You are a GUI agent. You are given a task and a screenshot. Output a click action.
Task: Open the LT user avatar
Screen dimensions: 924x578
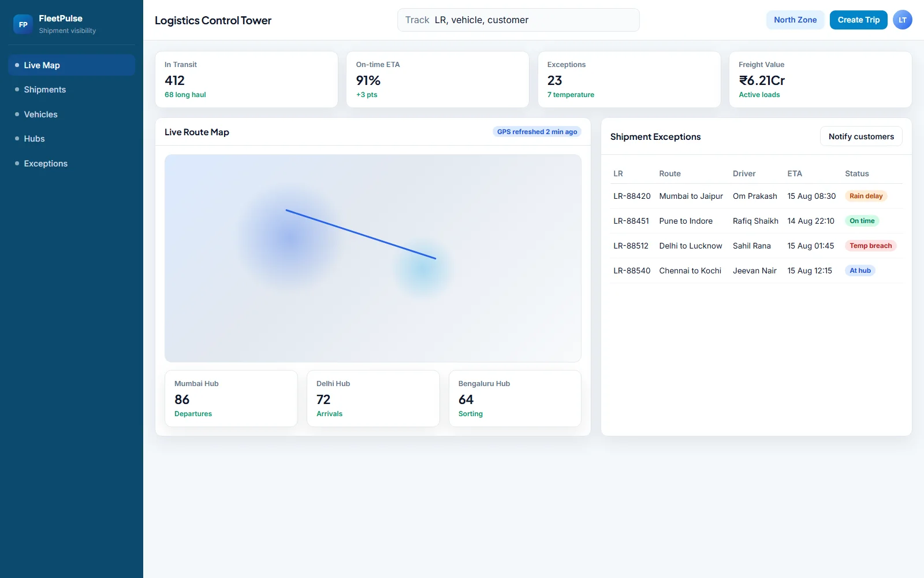[x=903, y=20]
